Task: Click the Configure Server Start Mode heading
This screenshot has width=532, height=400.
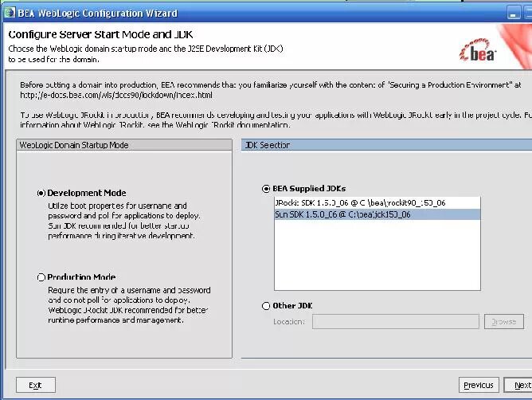Action: pos(100,34)
